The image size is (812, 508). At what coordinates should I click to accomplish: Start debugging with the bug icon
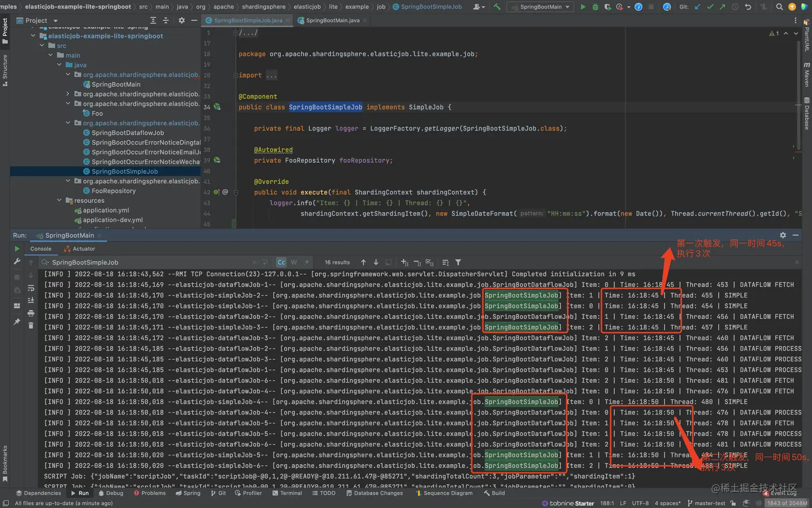pos(595,7)
